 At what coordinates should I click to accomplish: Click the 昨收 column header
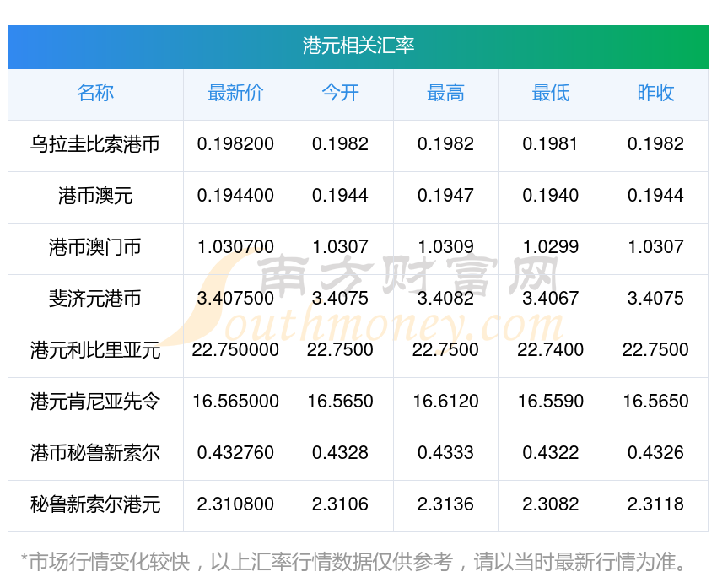(655, 94)
